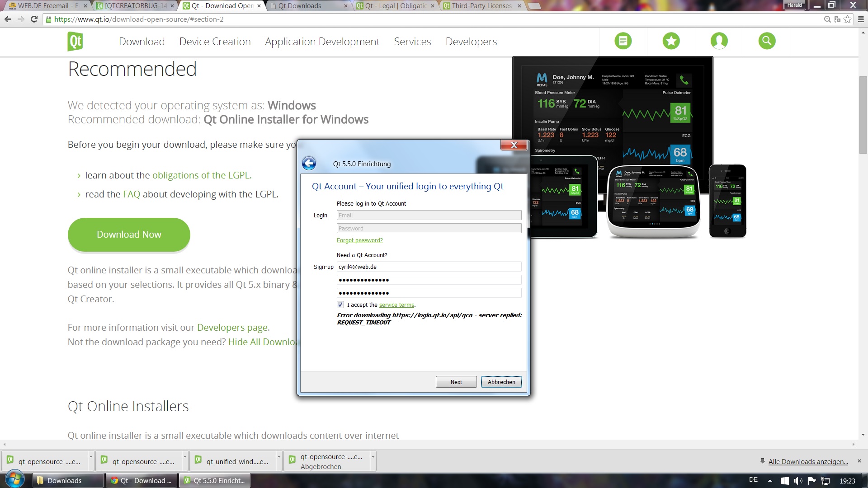Reload the page with the refresh icon

tap(34, 19)
